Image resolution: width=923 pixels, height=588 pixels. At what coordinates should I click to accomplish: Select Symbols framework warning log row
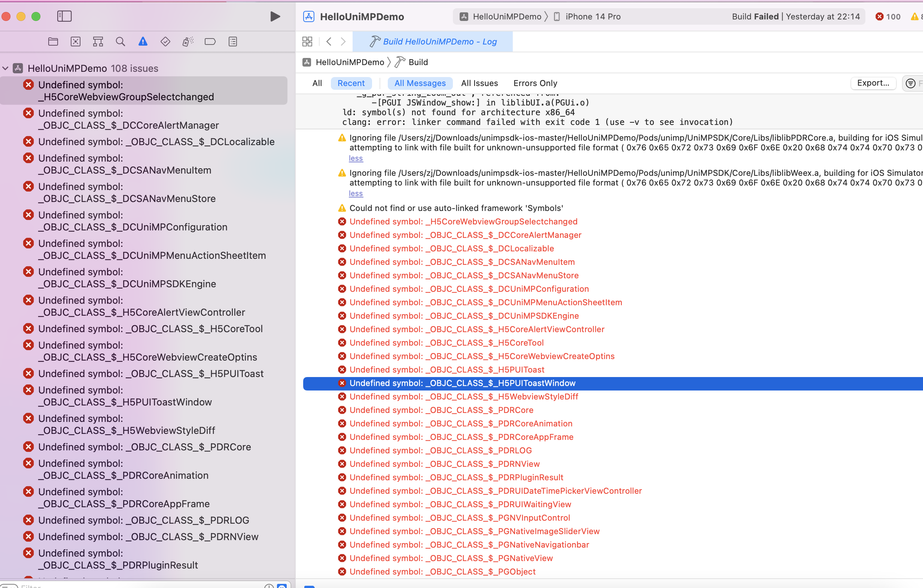(456, 208)
